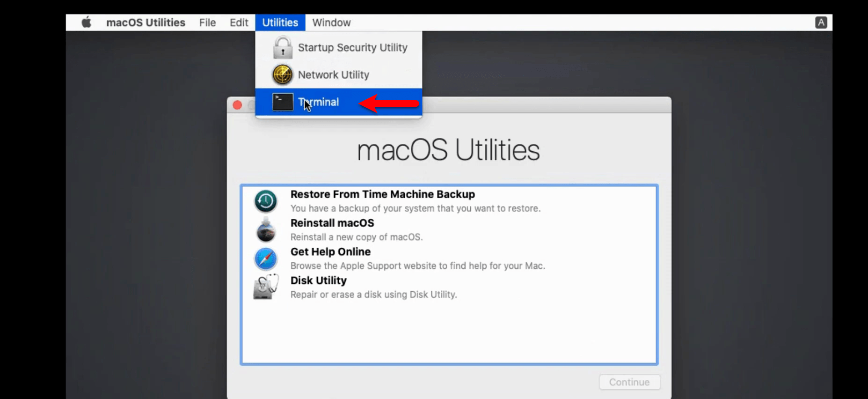Open the macOS Utilities app menu
868x399 pixels.
click(146, 22)
